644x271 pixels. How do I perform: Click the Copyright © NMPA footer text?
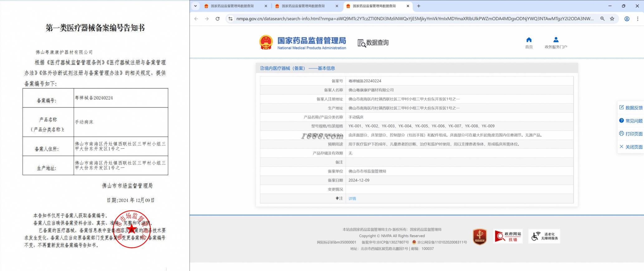pos(392,236)
